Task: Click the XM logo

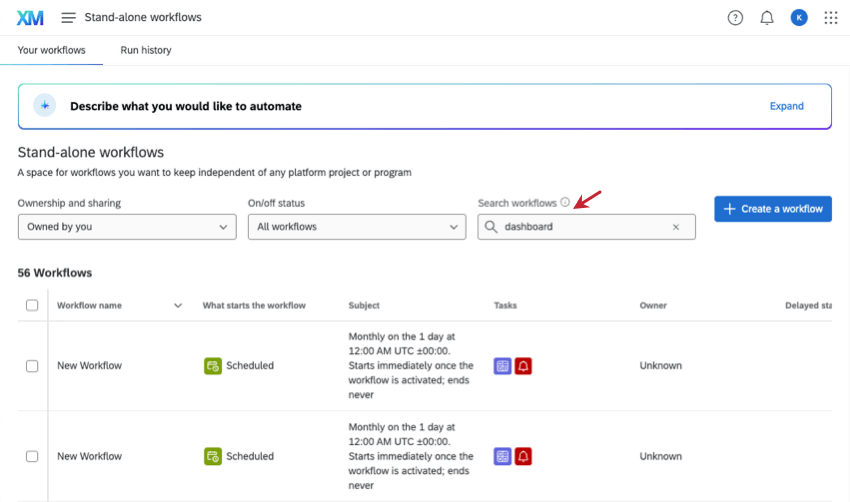Action: 30,17
